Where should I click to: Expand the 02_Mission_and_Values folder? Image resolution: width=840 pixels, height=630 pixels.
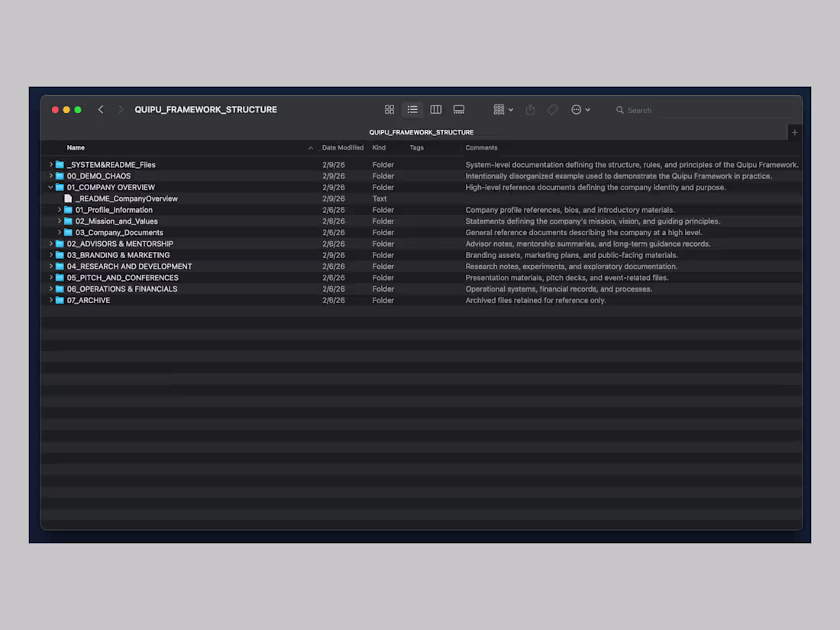[x=60, y=221]
